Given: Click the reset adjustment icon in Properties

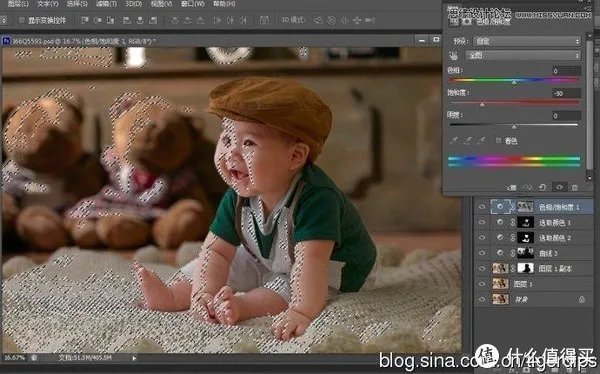Looking at the screenshot, I should [x=542, y=187].
